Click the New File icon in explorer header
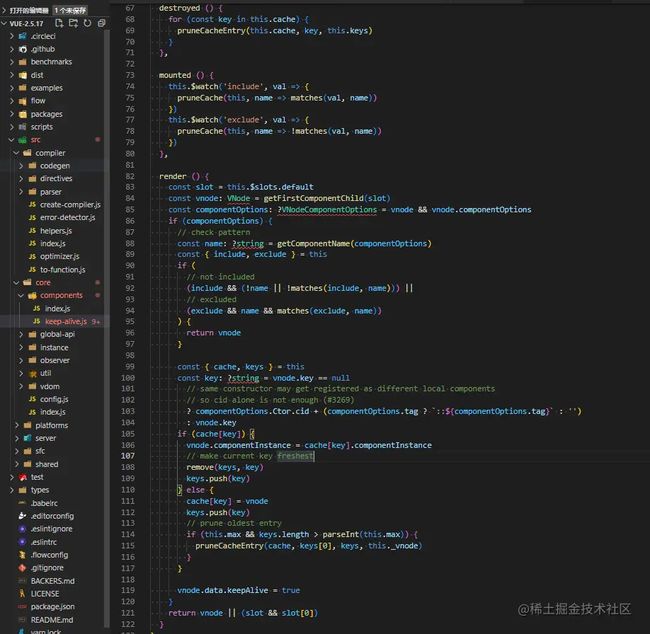 click(x=59, y=23)
